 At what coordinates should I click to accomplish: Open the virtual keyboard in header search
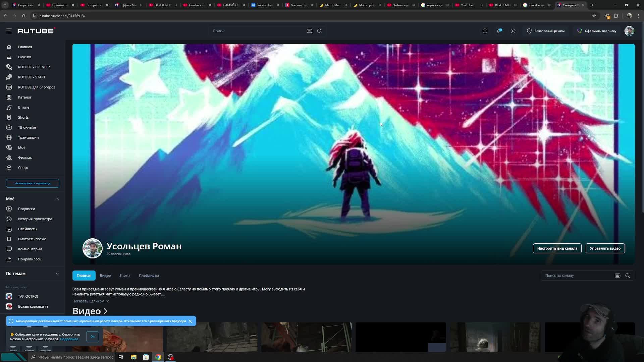pyautogui.click(x=309, y=31)
